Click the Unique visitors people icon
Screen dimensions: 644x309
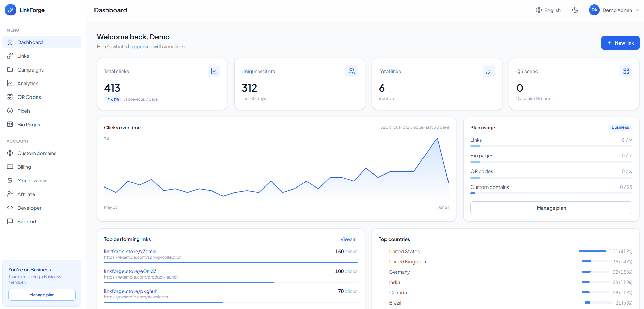pyautogui.click(x=352, y=71)
